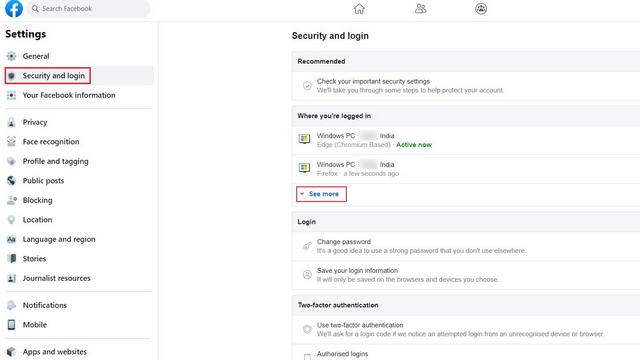Click the Save login information person icon
Image resolution: width=640 pixels, height=360 pixels.
click(307, 275)
